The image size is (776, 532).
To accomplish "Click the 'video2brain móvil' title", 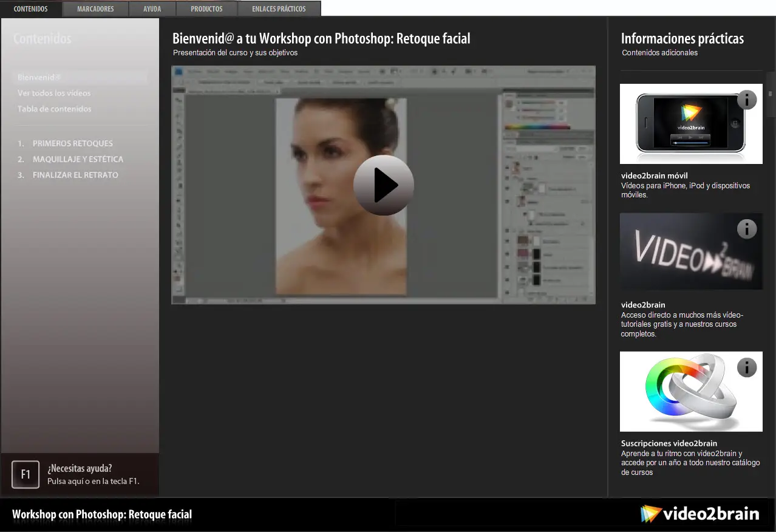I will pyautogui.click(x=655, y=176).
